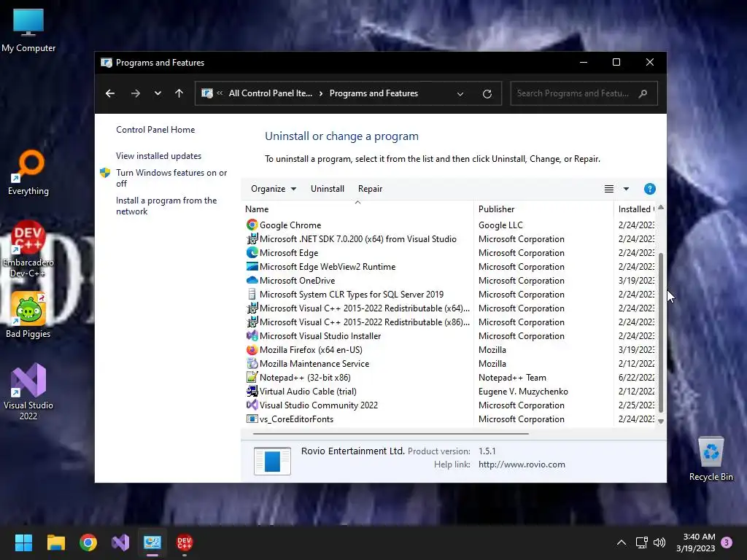Open the Bad Piggies desktop icon
The image size is (747, 560).
coord(28,315)
